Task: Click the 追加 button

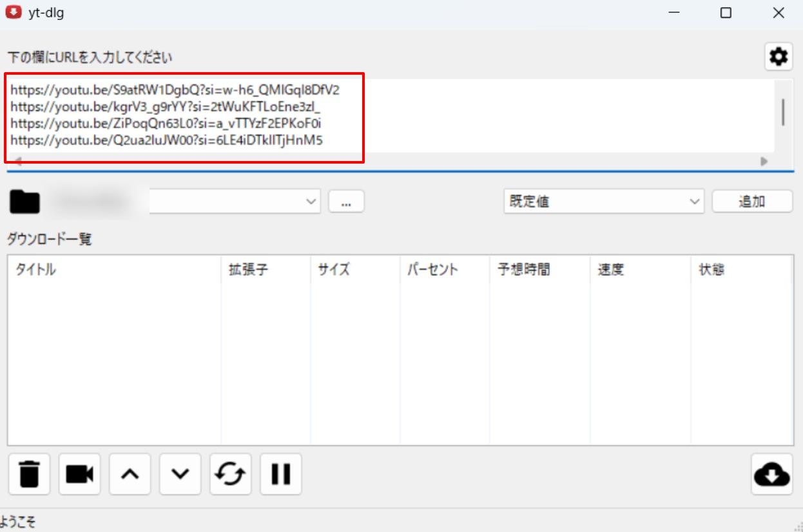Action: coord(752,202)
